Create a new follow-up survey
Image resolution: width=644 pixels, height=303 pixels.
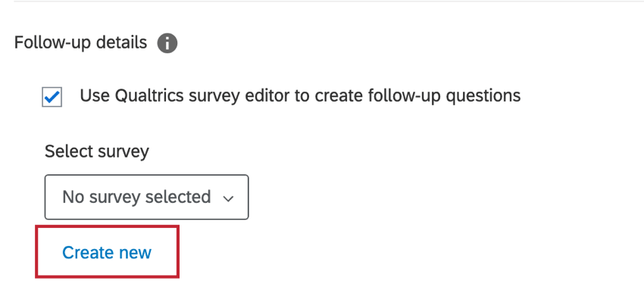(x=107, y=252)
